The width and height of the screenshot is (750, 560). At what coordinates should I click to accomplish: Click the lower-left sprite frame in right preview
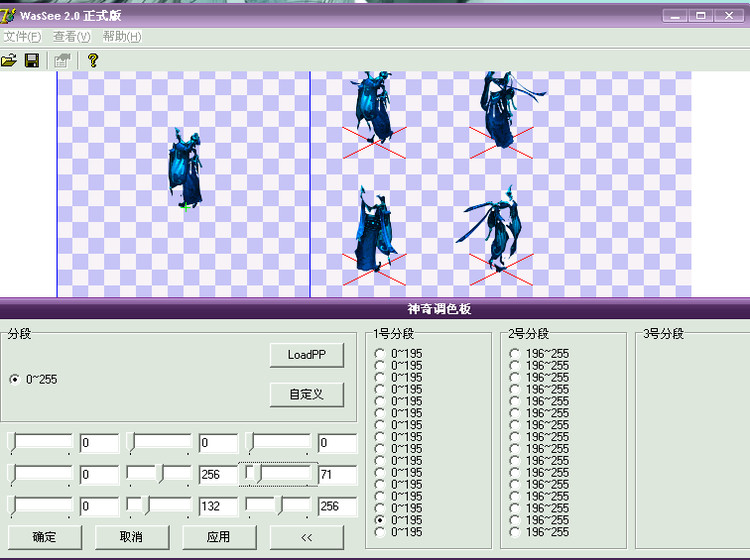(376, 229)
